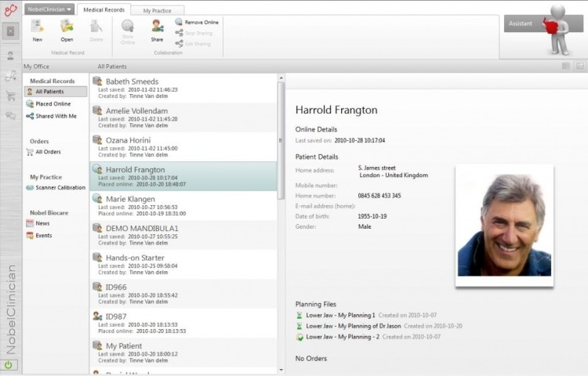This screenshot has width=588, height=376.
Task: Select record Hands-on Starter
Action: pos(183,265)
